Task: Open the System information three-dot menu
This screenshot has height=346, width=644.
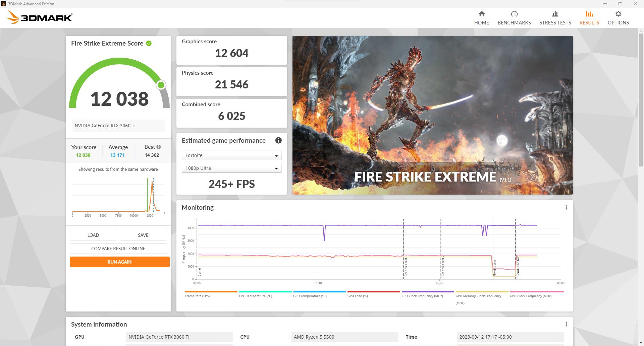Action: 566,324
